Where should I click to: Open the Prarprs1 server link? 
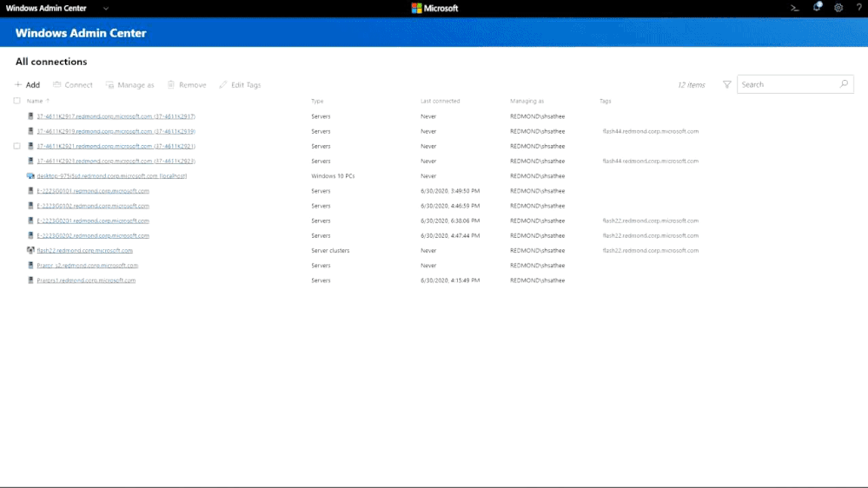click(86, 280)
